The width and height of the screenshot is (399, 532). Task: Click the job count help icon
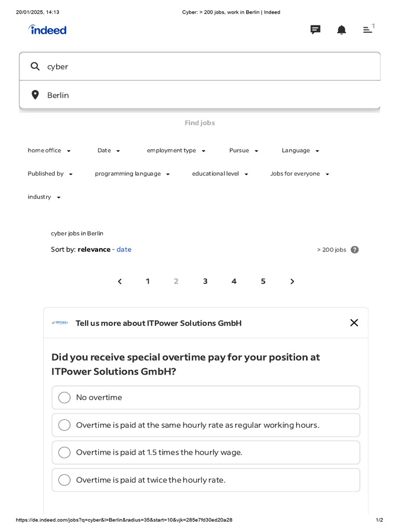coord(355,249)
